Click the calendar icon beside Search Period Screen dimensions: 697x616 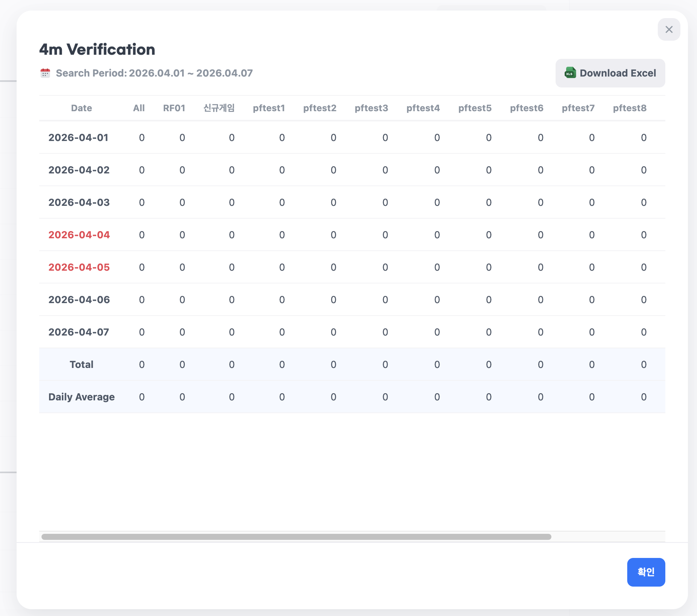tap(45, 73)
